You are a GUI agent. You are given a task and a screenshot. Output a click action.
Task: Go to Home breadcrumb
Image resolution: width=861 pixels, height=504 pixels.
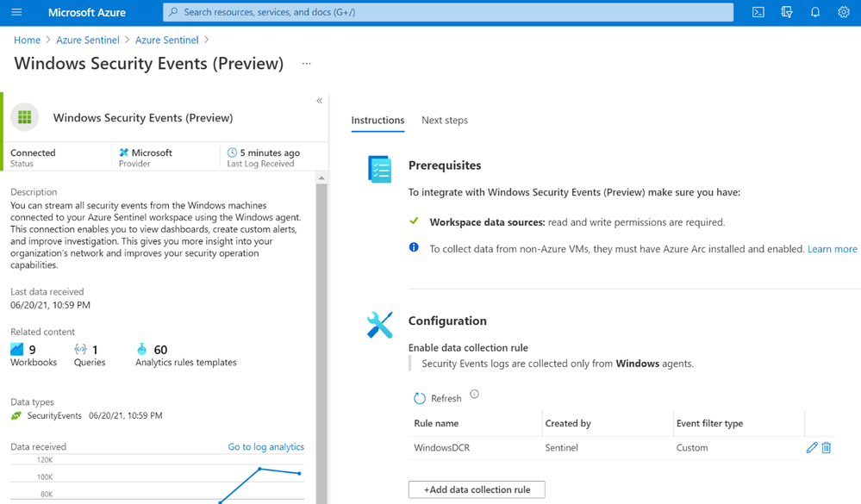(x=27, y=40)
